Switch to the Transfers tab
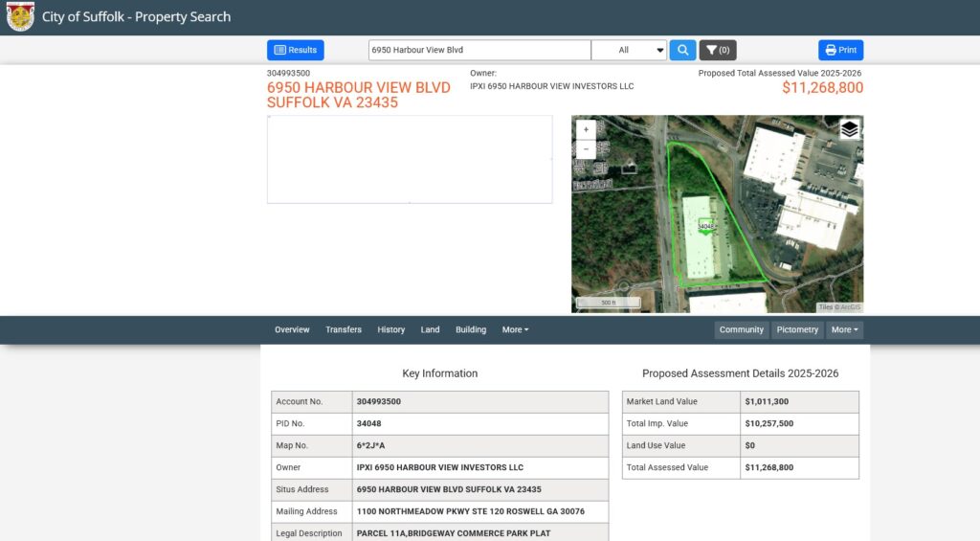The width and height of the screenshot is (980, 541). [x=344, y=329]
